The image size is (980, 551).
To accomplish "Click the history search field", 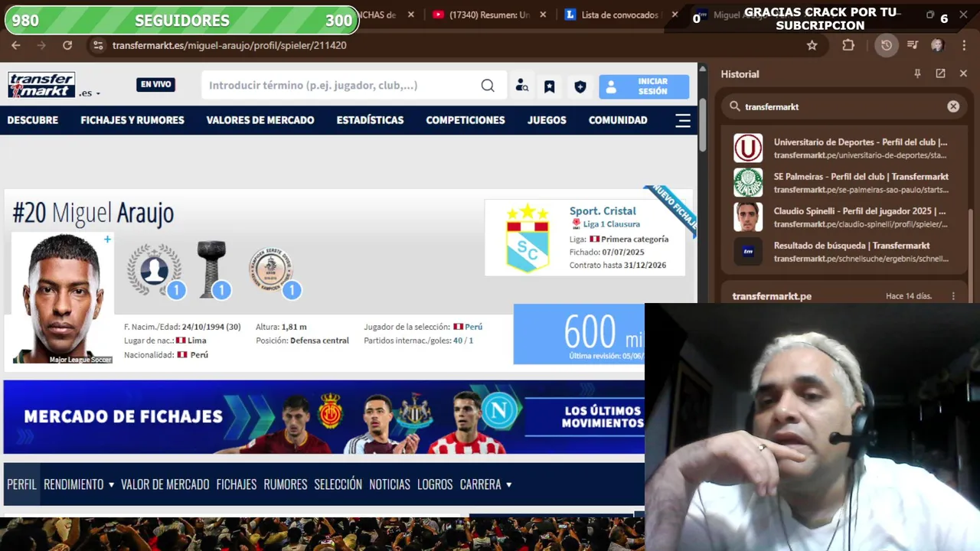I will pyautogui.click(x=842, y=106).
